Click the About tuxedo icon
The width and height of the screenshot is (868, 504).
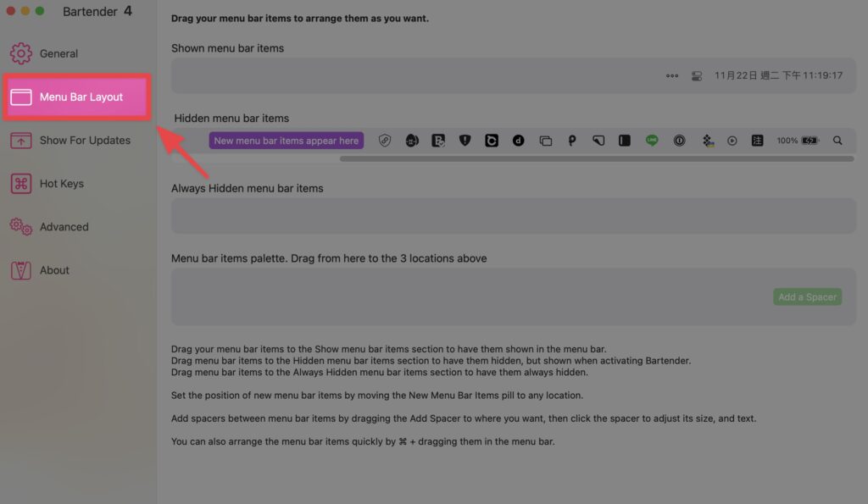[21, 270]
